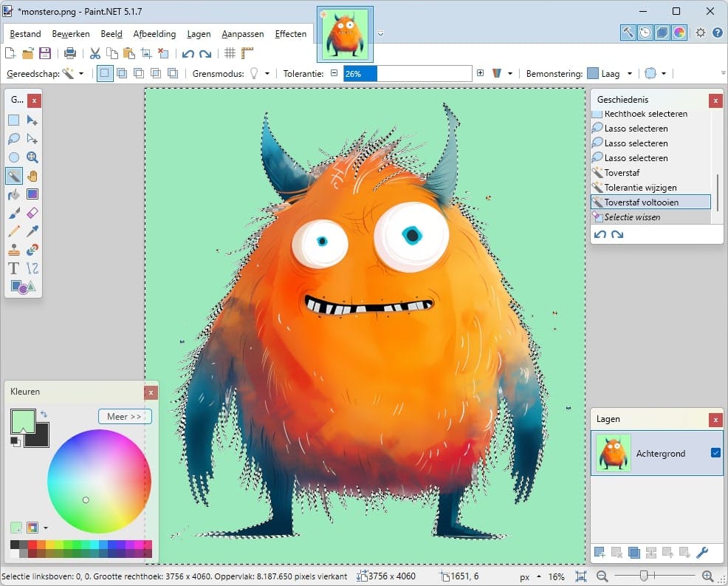
Task: Open the Aanpassen menu
Action: [x=242, y=34]
